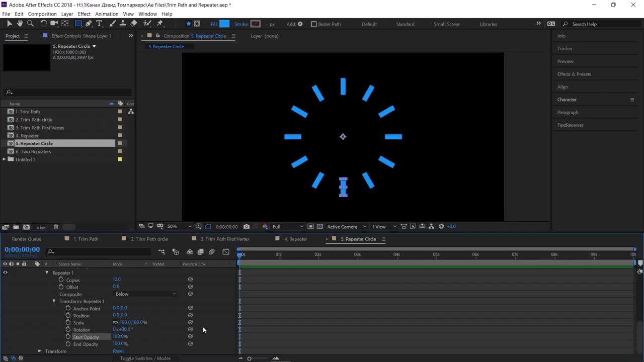Open the Effect menu
Image resolution: width=644 pixels, height=362 pixels.
84,14
